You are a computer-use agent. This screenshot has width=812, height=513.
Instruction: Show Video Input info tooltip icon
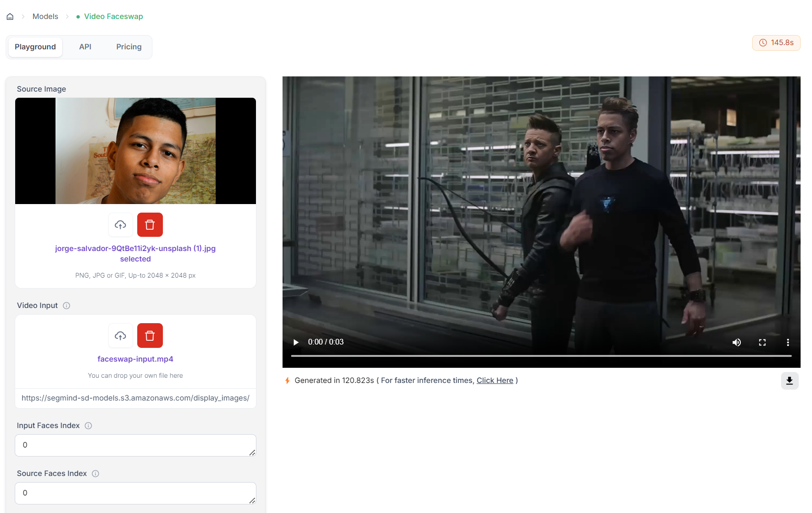coord(66,306)
